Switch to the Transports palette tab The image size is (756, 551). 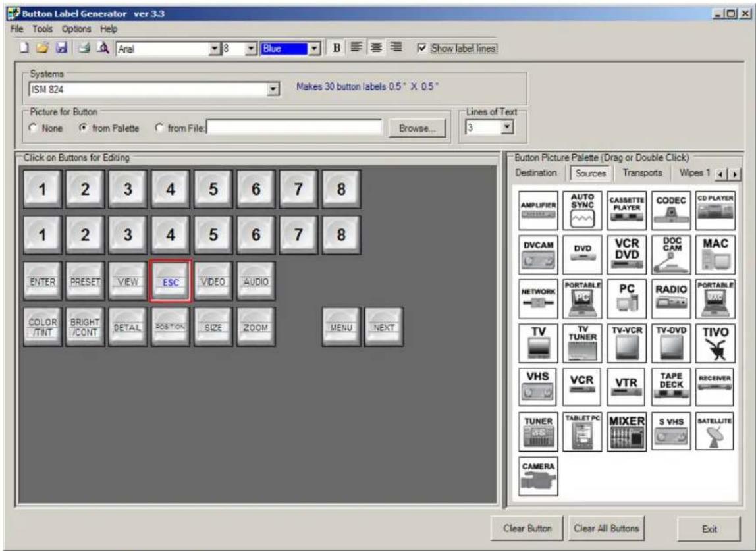coord(642,172)
